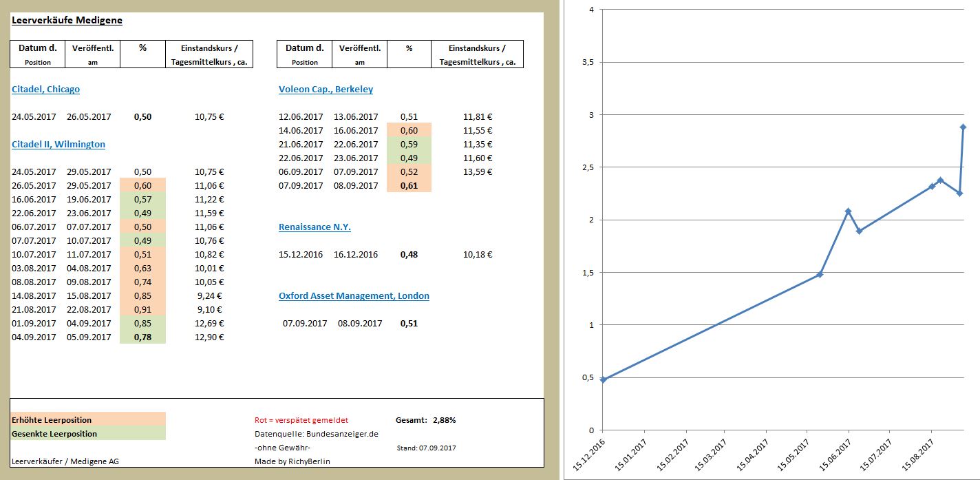Click the Renaissance N.Y. link
The height and width of the screenshot is (480, 980).
pyautogui.click(x=313, y=227)
